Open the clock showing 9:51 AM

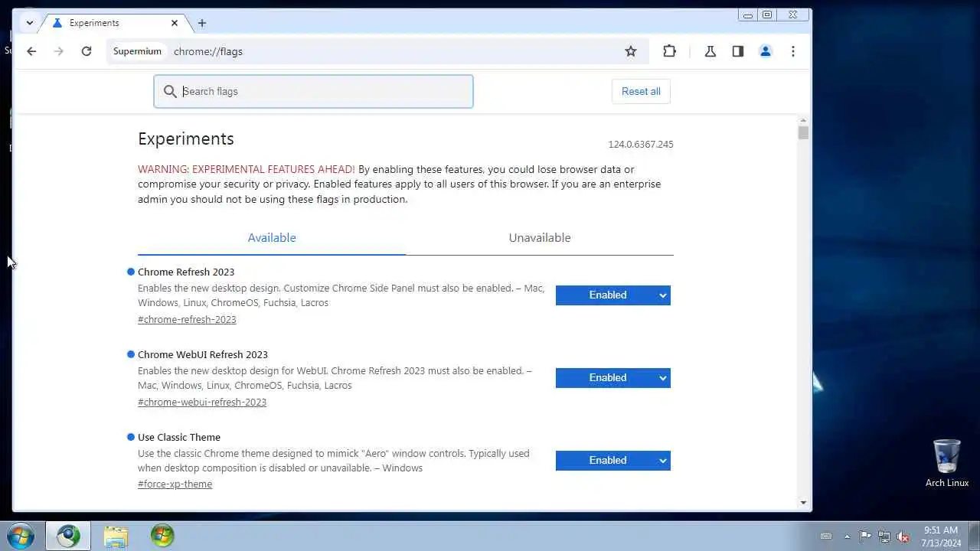941,536
